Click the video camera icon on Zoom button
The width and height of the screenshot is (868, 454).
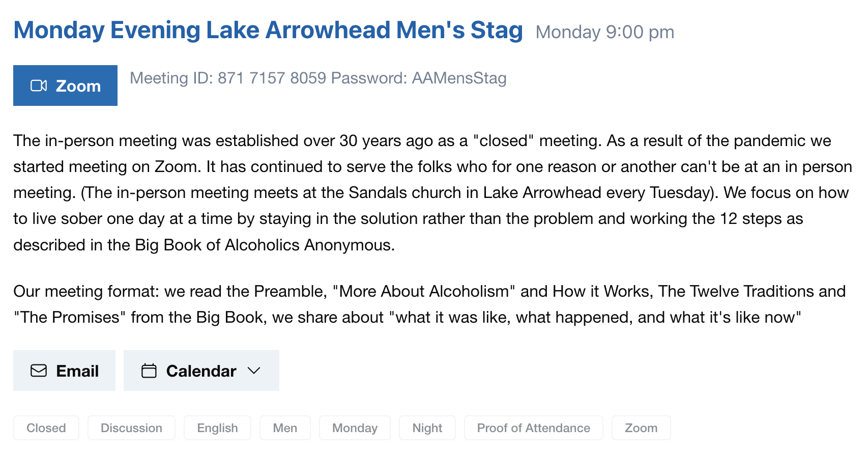coord(39,86)
